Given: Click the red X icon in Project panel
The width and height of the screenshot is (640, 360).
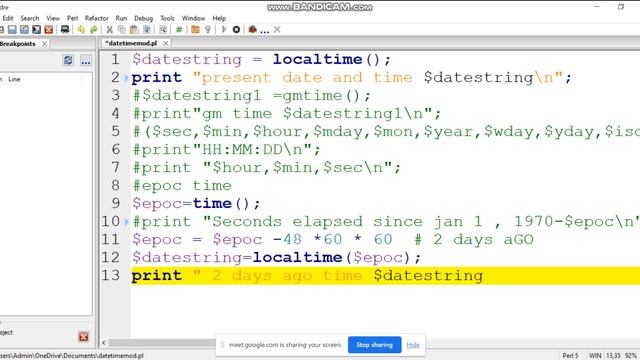Looking at the screenshot, I should (x=83, y=337).
